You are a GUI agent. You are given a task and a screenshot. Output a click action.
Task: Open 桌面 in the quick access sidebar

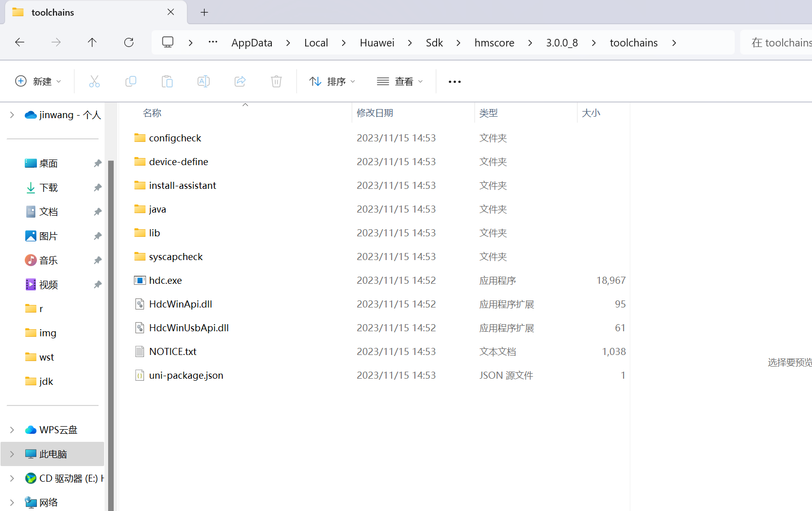(49, 164)
